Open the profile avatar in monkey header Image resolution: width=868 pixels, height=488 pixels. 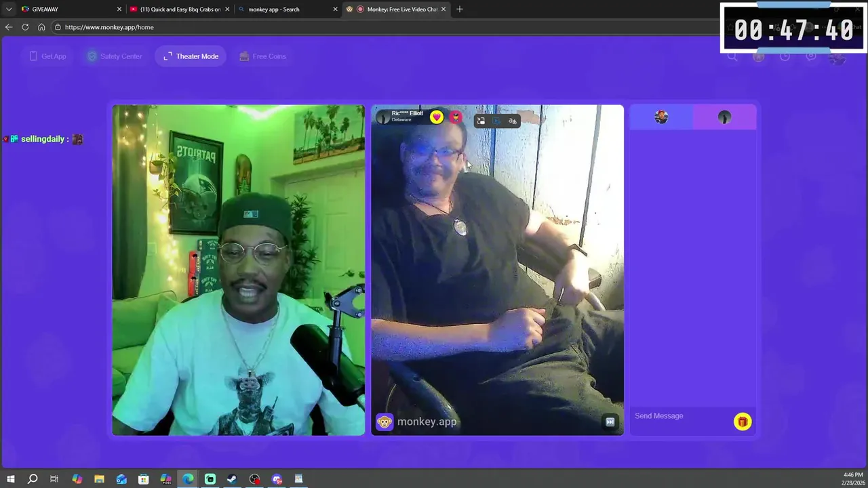point(838,57)
